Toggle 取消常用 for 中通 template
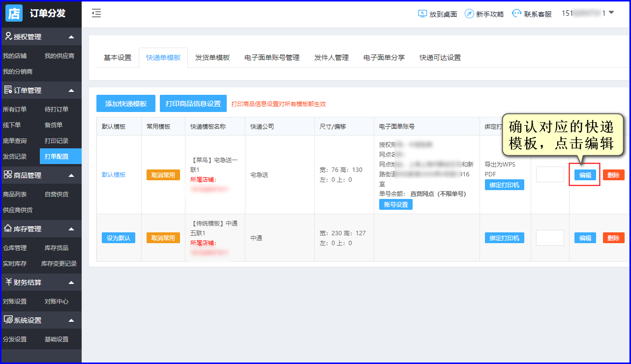 coord(163,238)
